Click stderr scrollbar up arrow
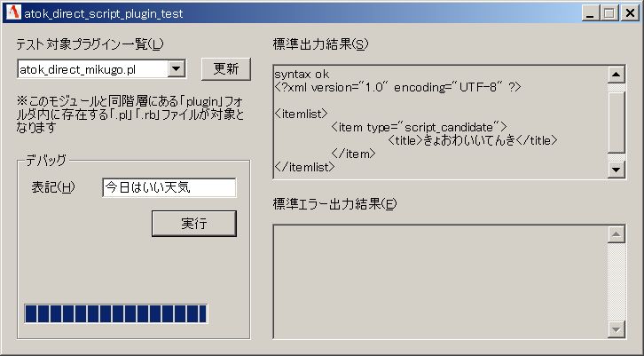Image resolution: width=644 pixels, height=356 pixels. click(616, 234)
